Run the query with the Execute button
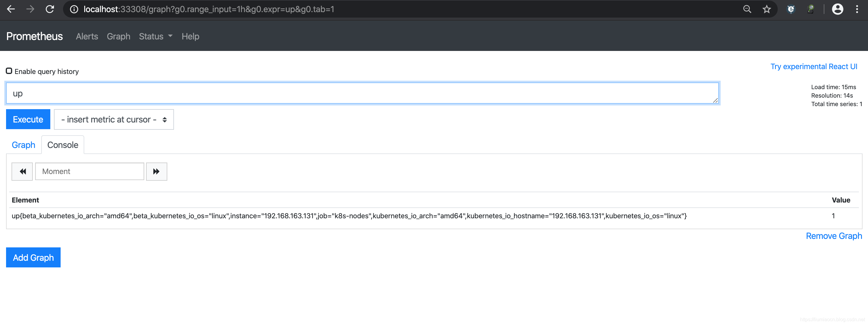868x325 pixels. pos(28,119)
